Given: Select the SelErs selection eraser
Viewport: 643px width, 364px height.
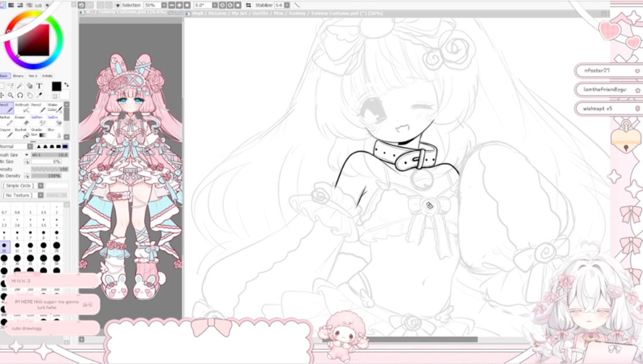Looking at the screenshot, I should [x=55, y=121].
